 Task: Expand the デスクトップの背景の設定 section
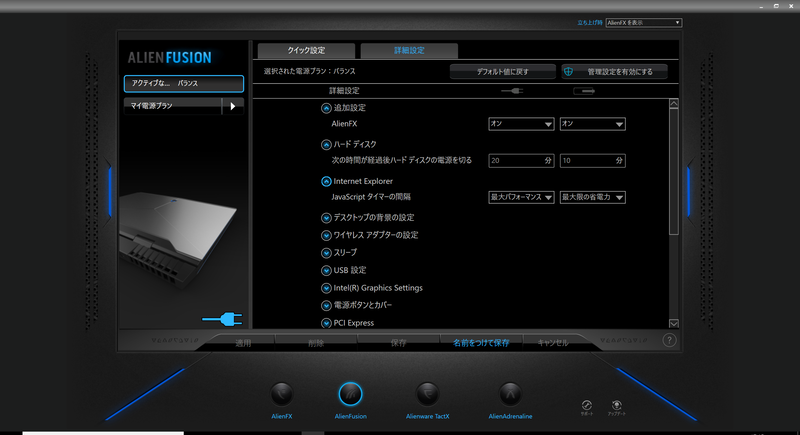(326, 218)
